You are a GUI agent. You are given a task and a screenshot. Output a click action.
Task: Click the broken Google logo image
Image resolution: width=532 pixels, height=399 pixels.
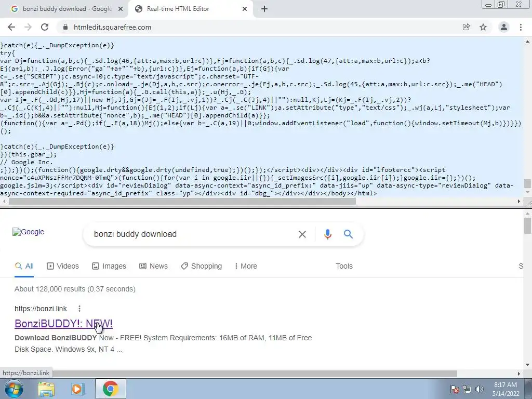(28, 232)
